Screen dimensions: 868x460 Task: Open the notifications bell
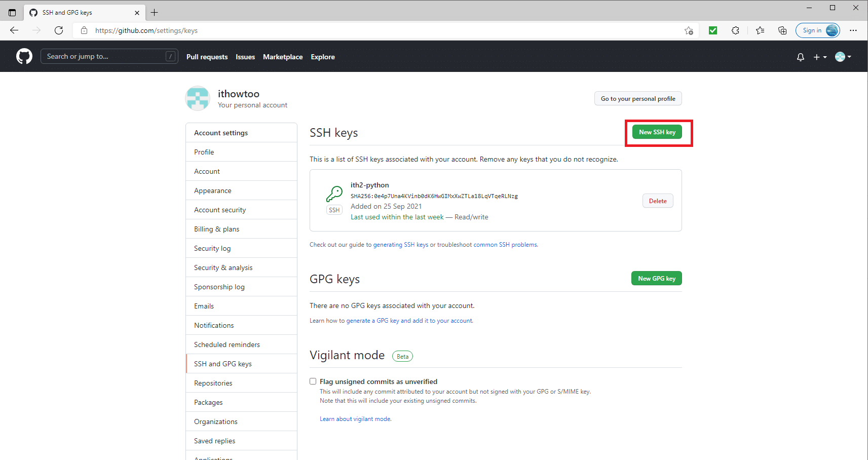click(x=800, y=57)
